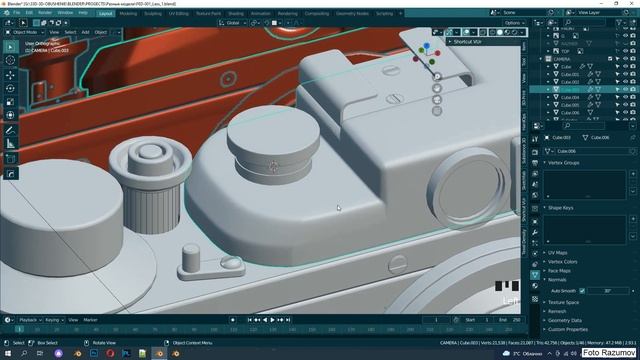Switch to Modeling workspace tab
640x360 pixels.
(128, 13)
